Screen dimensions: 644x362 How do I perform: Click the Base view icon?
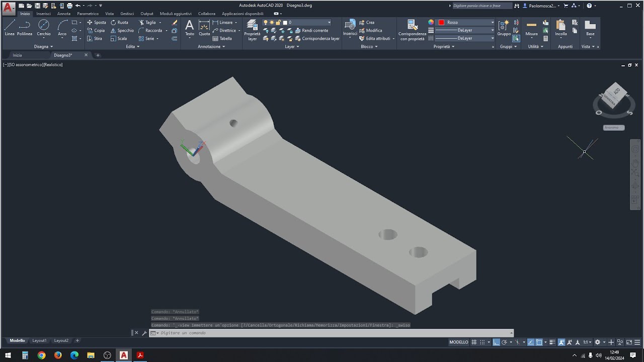(590, 28)
